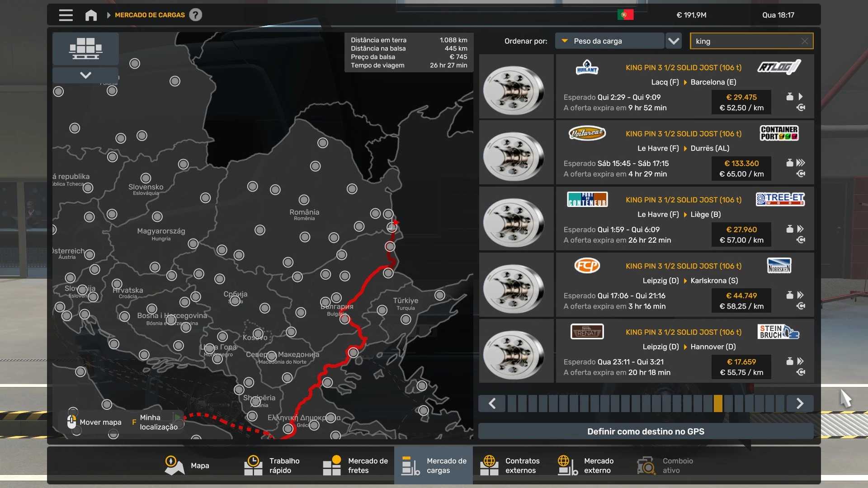Viewport: 868px width, 488px height.
Task: Toggle sort order chevron button
Action: (674, 41)
